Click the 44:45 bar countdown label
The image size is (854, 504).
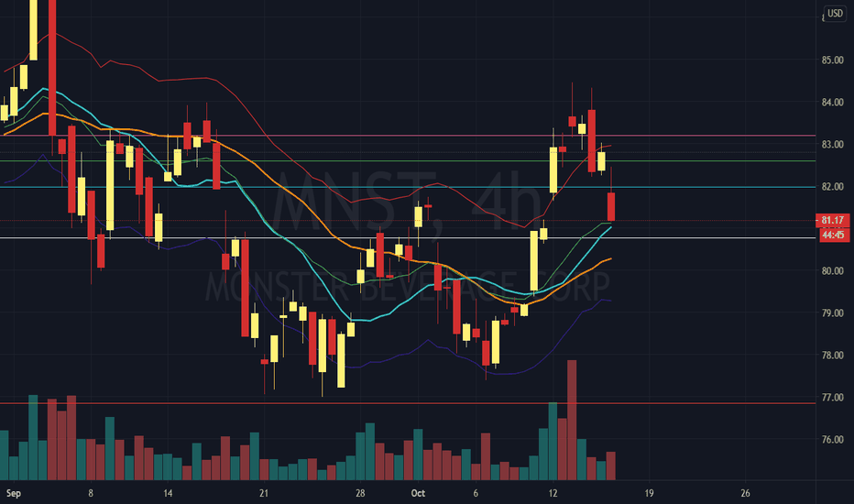pyautogui.click(x=832, y=235)
